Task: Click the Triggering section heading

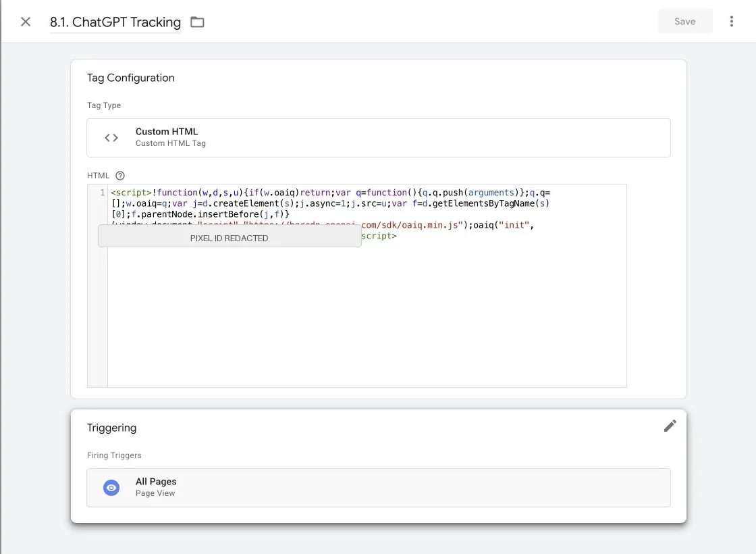Action: coord(112,428)
